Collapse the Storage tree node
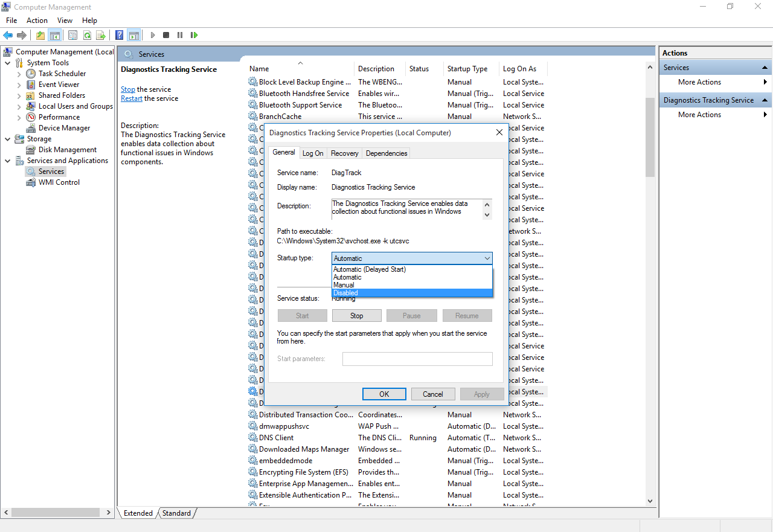Image resolution: width=773 pixels, height=532 pixels. [x=7, y=139]
